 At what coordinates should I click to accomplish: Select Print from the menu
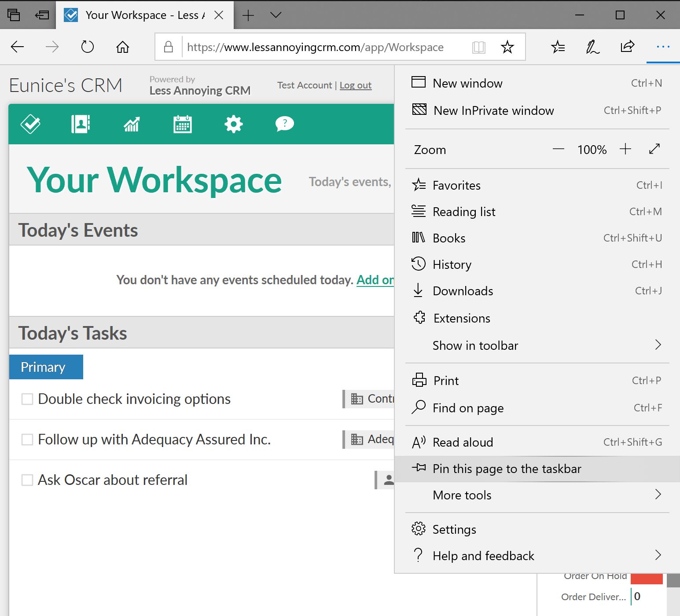537,381
